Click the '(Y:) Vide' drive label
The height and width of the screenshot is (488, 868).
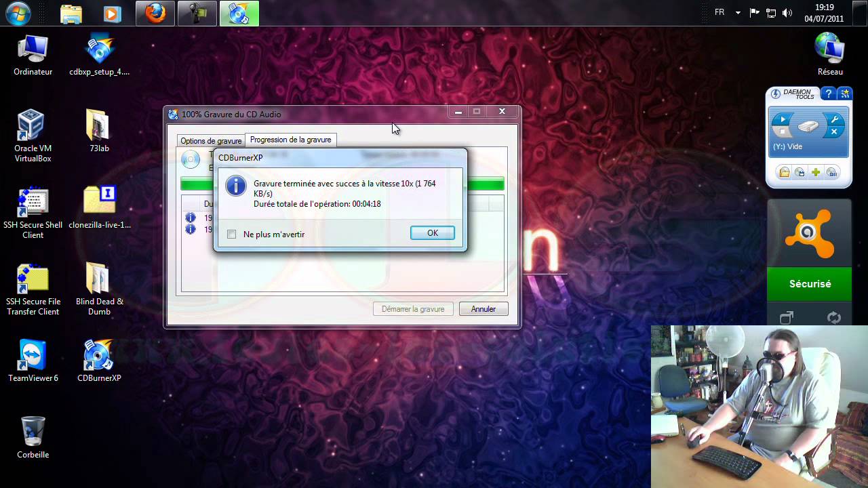pyautogui.click(x=787, y=146)
